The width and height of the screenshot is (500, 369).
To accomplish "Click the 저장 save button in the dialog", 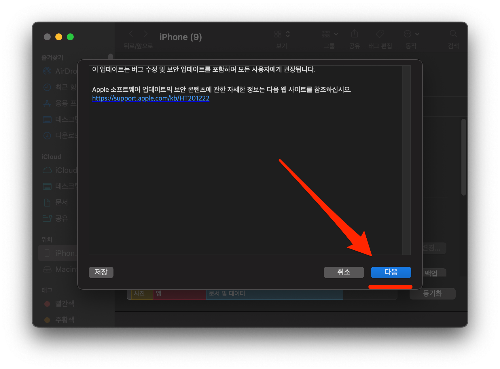I will [x=101, y=272].
